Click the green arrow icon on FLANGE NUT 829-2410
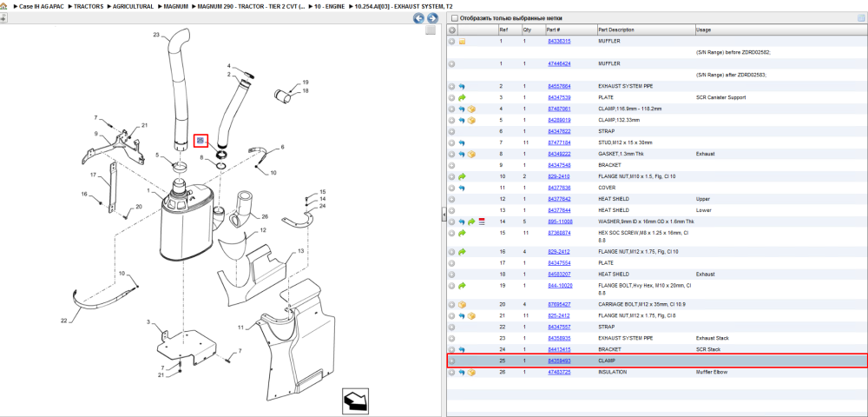The width and height of the screenshot is (868, 417). click(x=462, y=176)
